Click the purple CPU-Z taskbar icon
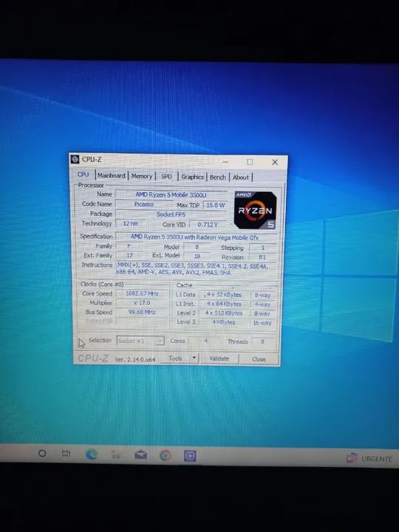Screen dimensions: 399x532 (x=190, y=456)
